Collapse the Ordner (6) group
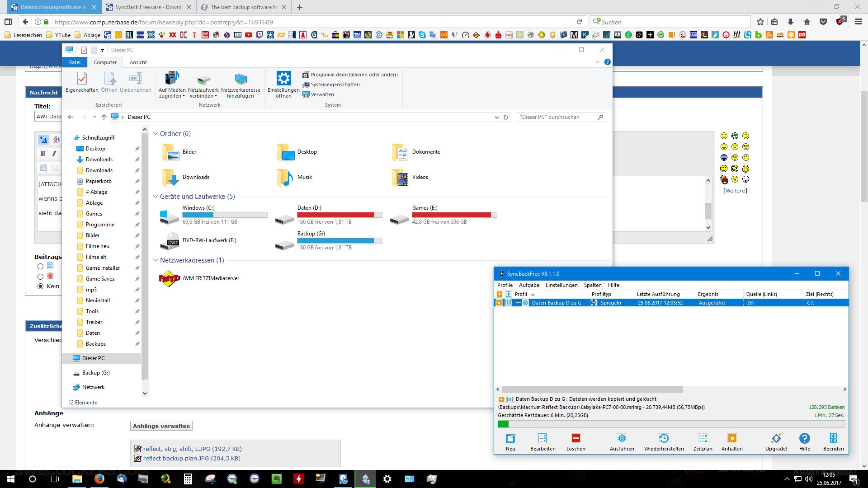Viewport: 868px width, 488px height. 156,134
